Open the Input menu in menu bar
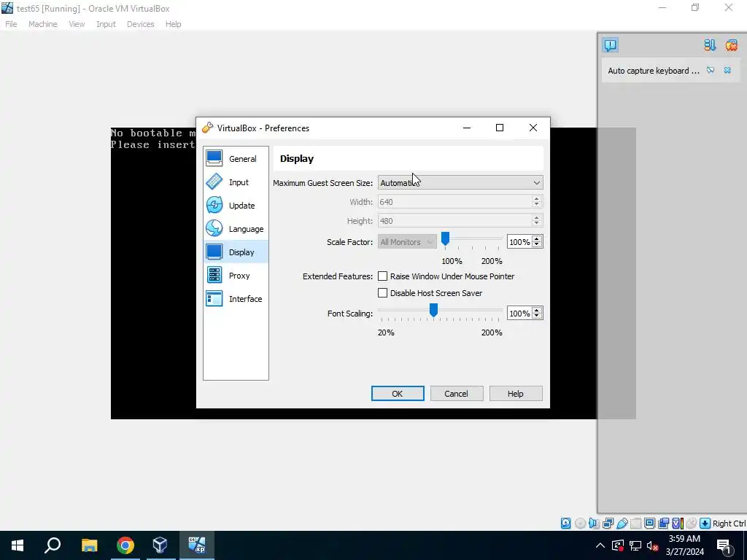 [x=106, y=24]
